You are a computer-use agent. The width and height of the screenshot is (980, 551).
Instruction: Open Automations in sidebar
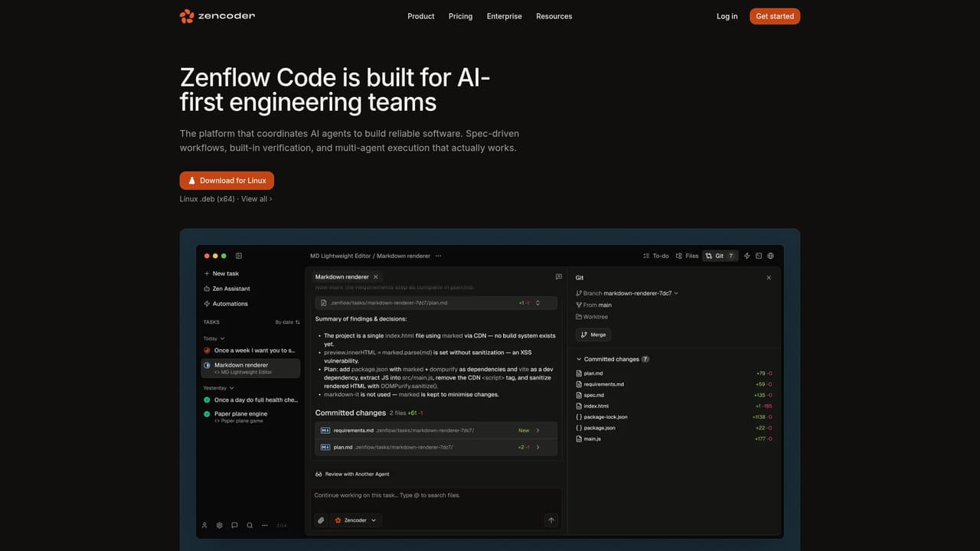click(225, 304)
